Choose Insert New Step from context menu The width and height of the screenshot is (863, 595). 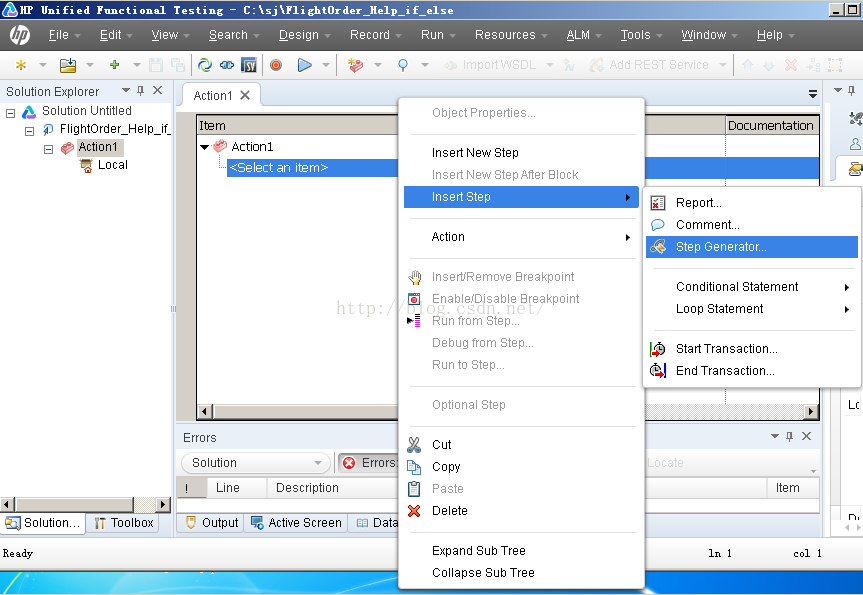pyautogui.click(x=521, y=152)
